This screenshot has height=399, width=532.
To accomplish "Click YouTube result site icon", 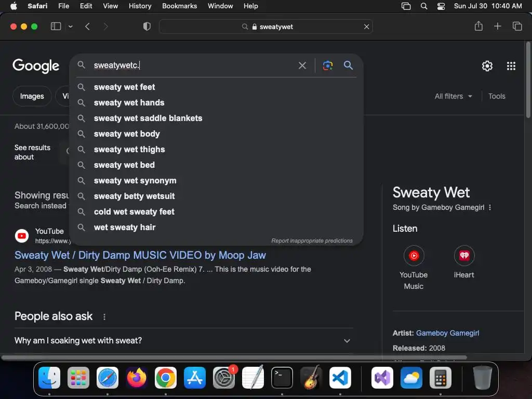I will (x=22, y=236).
